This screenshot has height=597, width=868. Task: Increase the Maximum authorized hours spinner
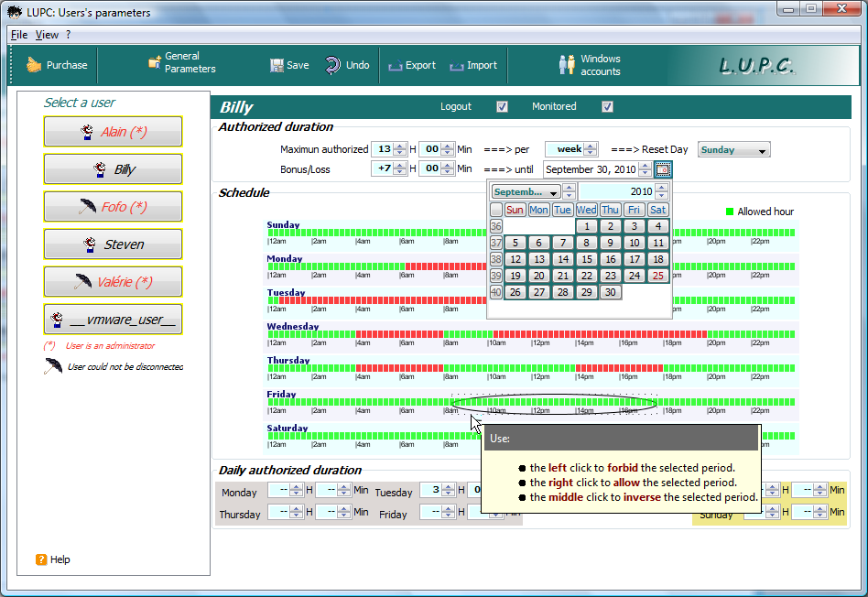coord(398,146)
